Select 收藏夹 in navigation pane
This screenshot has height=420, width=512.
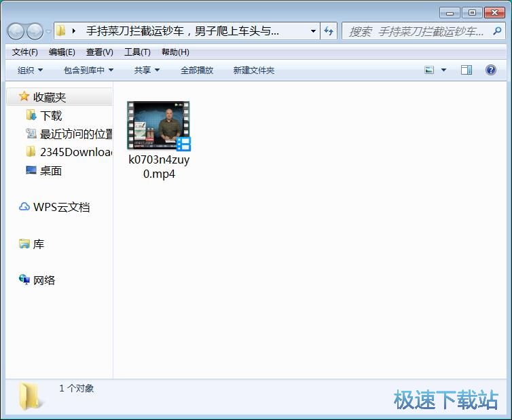(60, 97)
